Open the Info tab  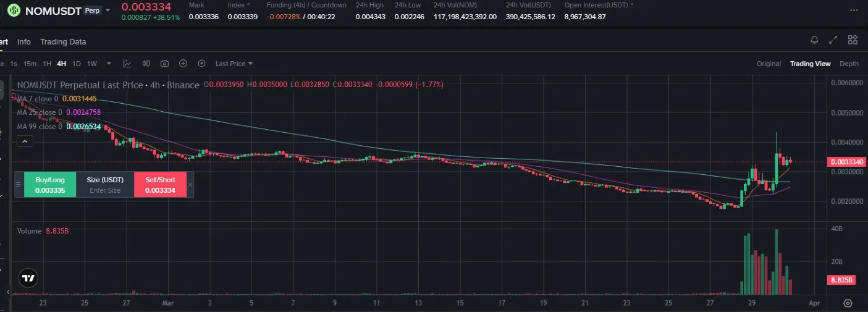24,42
